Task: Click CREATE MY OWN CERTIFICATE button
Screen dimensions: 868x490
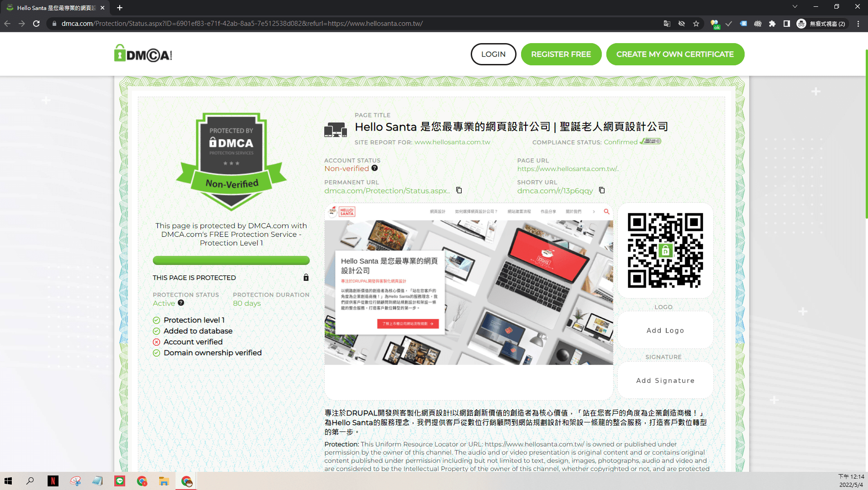Action: [675, 54]
